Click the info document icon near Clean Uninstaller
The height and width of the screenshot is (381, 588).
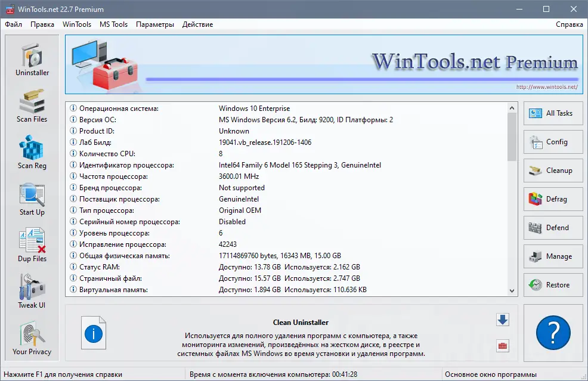click(x=93, y=333)
